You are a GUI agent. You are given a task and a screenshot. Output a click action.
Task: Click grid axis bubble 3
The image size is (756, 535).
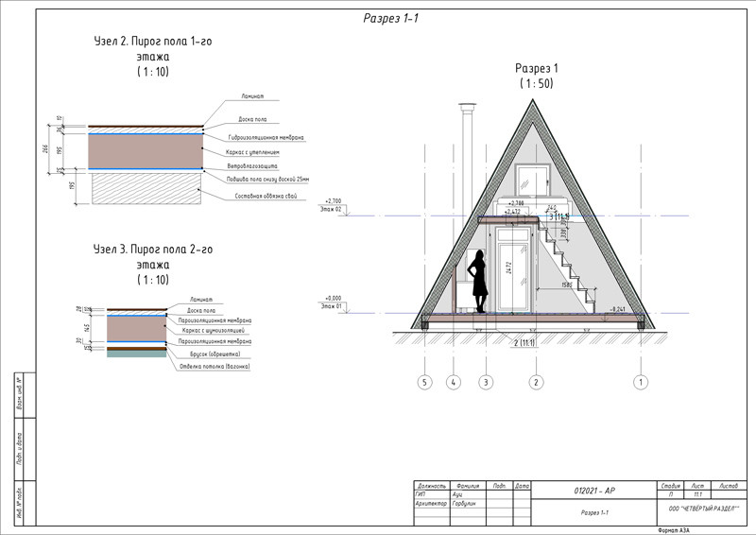click(x=486, y=382)
